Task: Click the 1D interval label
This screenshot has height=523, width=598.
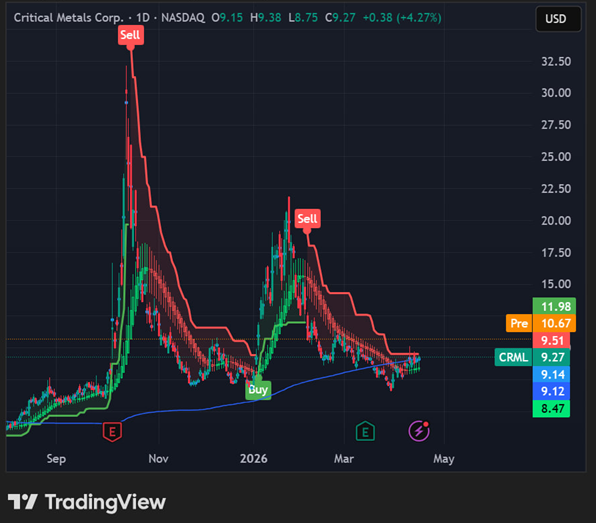Action: click(143, 18)
